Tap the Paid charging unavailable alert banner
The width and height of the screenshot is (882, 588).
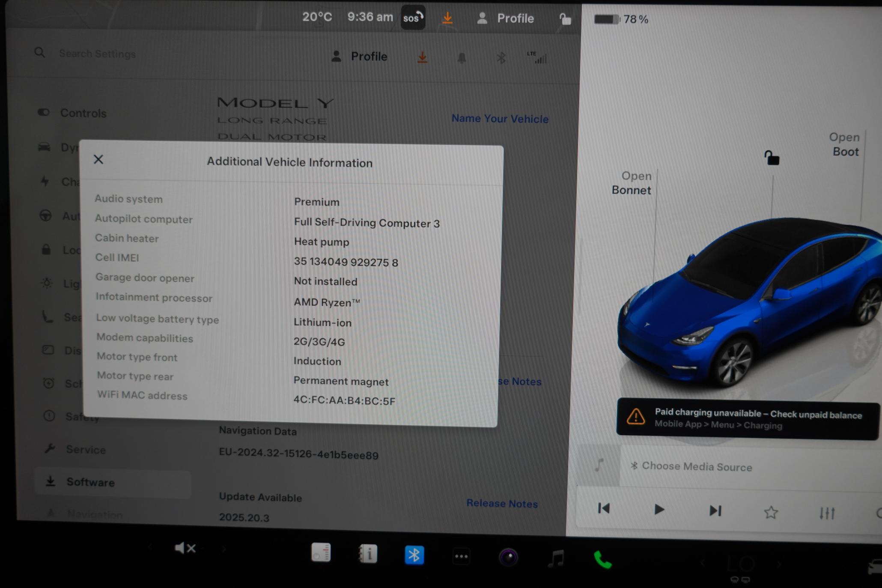coord(748,419)
